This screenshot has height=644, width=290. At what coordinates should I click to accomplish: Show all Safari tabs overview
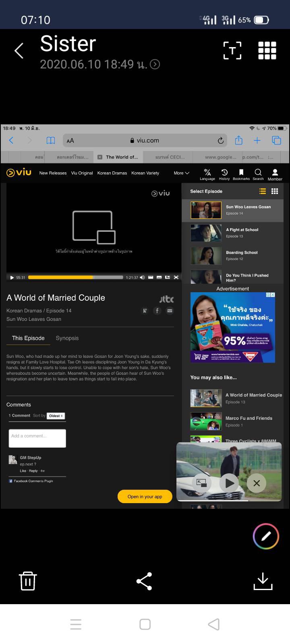276,140
